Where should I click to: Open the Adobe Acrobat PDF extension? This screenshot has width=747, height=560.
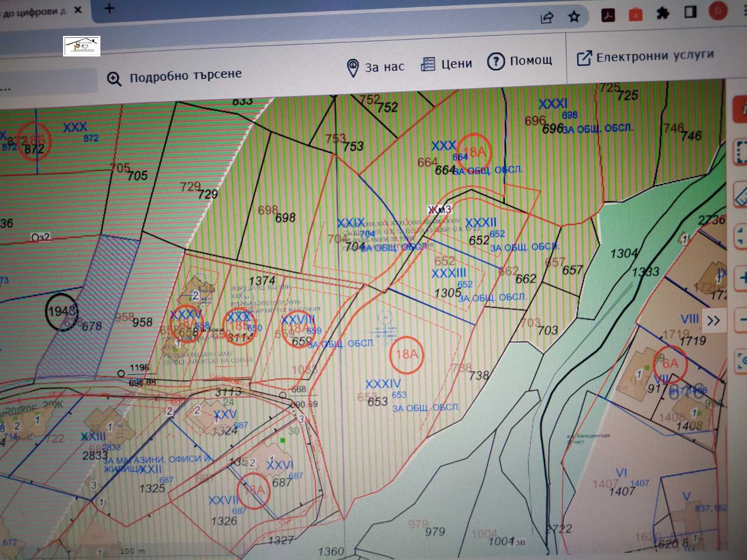[x=607, y=15]
